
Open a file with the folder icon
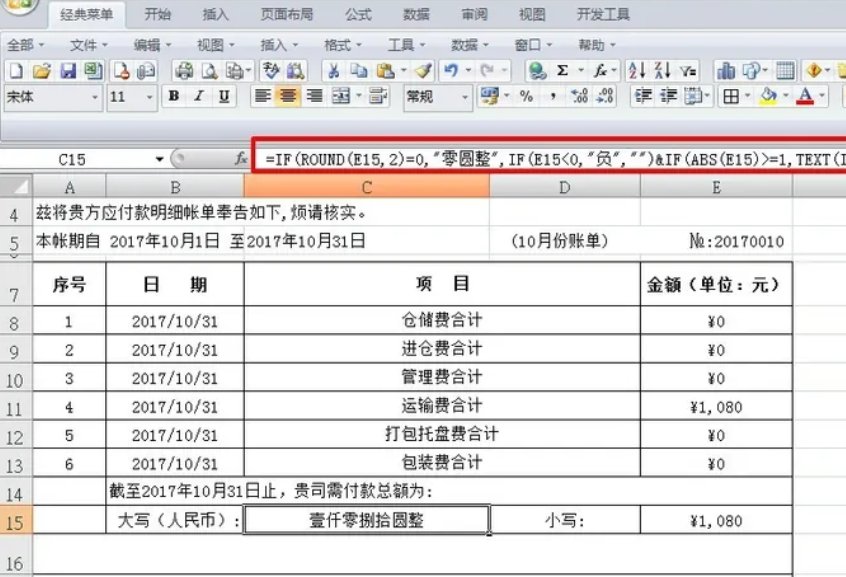42,71
